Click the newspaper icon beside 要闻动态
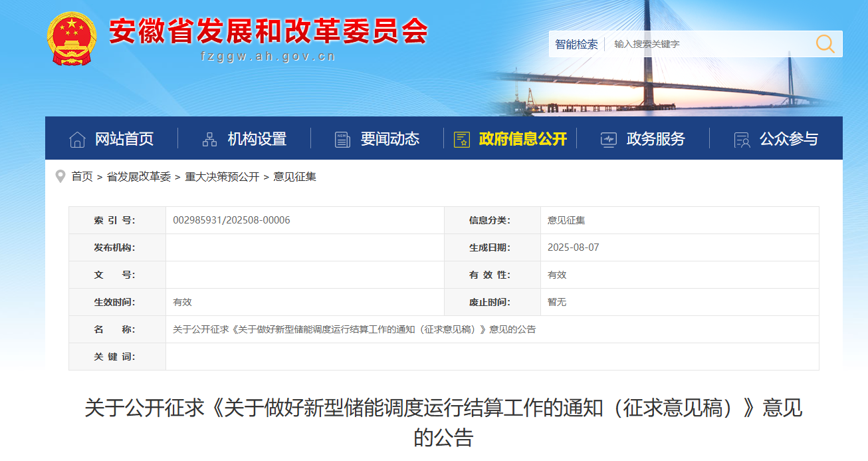 pyautogui.click(x=342, y=139)
